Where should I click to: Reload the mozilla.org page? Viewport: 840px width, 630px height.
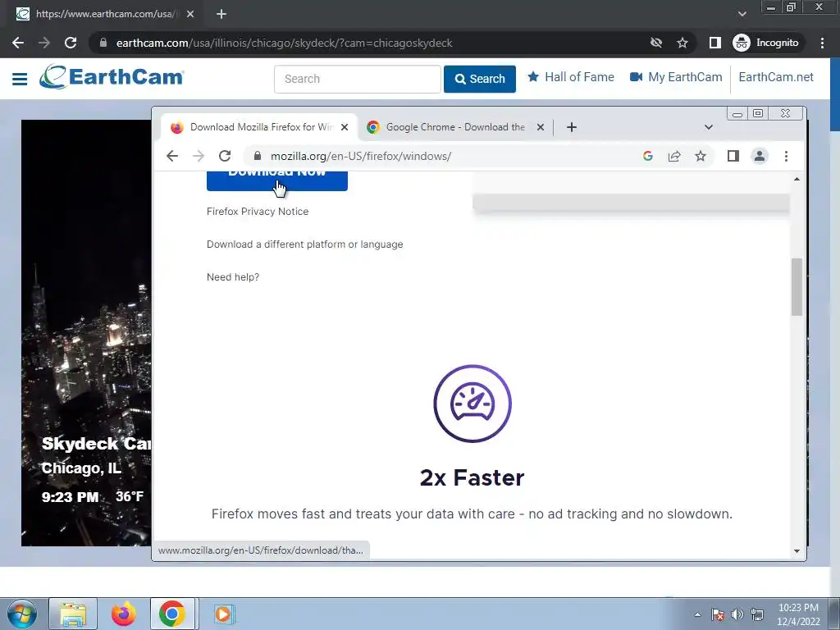point(225,156)
